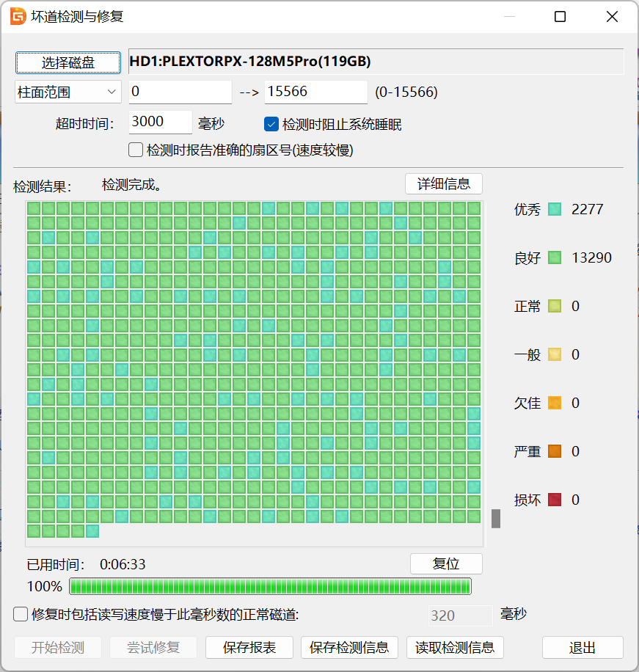Click the 复位 button

(x=446, y=563)
